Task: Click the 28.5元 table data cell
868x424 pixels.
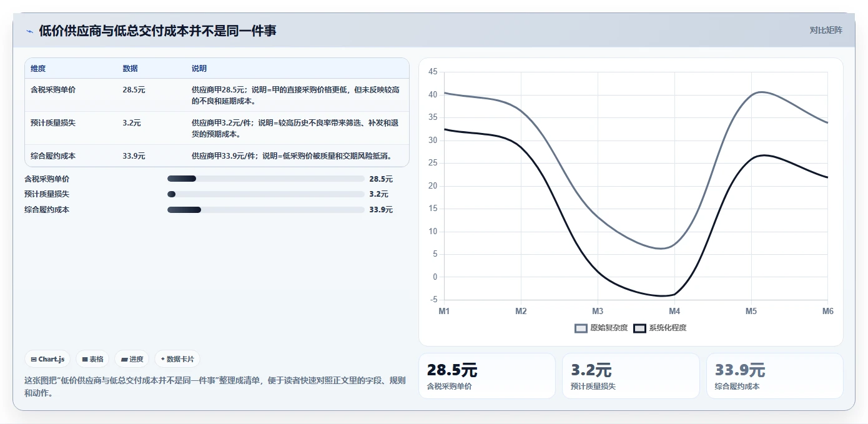Action: coord(134,90)
